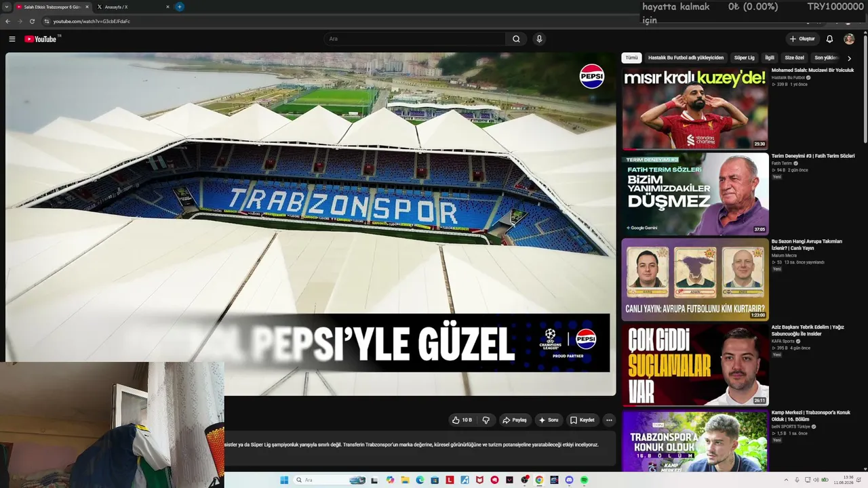Focus the YouTube Ara search field

tap(414, 39)
